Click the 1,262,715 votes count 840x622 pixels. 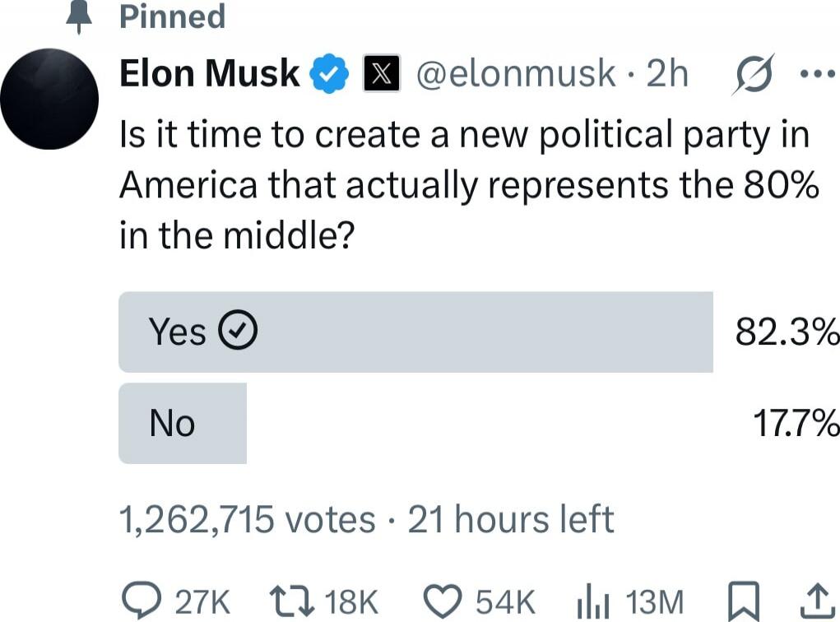[247, 519]
